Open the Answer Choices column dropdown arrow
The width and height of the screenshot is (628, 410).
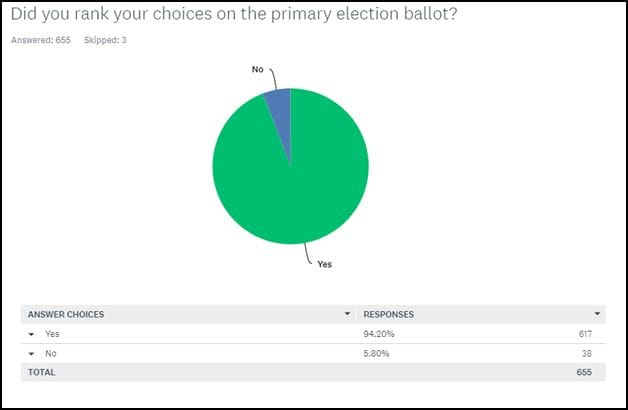(347, 314)
